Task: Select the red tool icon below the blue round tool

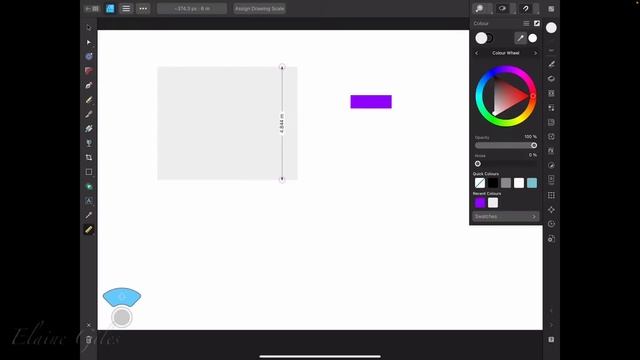Action: pos(89,71)
